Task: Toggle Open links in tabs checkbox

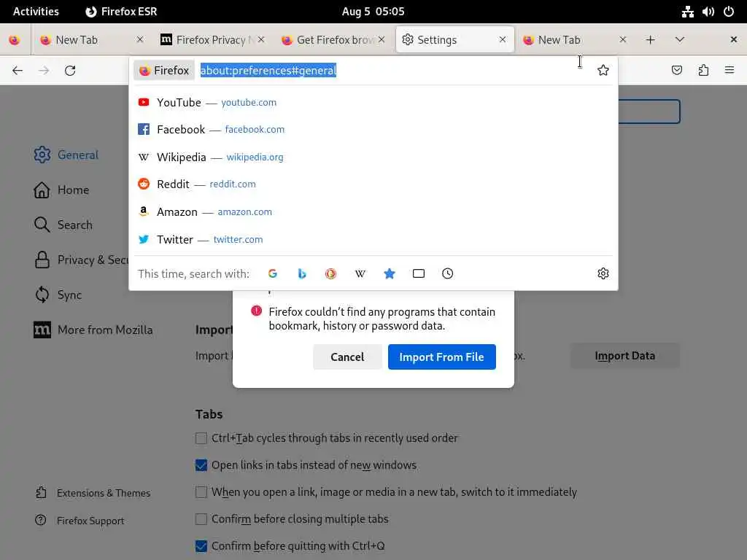Action: pos(201,465)
